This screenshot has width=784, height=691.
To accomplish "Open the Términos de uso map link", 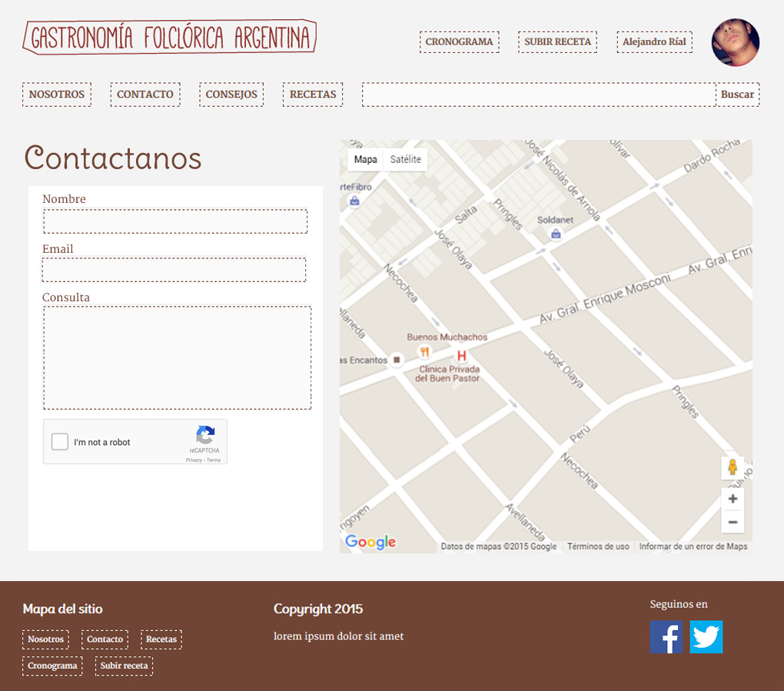I will point(598,546).
